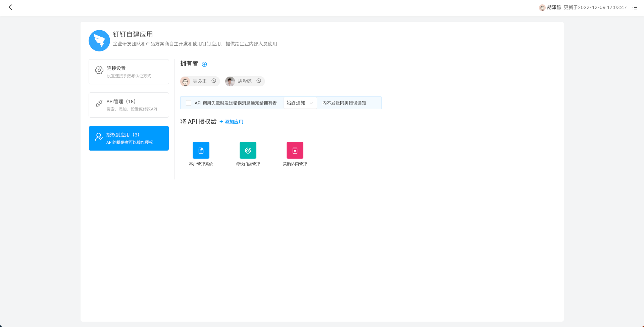Open the 餐饮门店管理 app icon
The width and height of the screenshot is (644, 327).
tap(248, 150)
